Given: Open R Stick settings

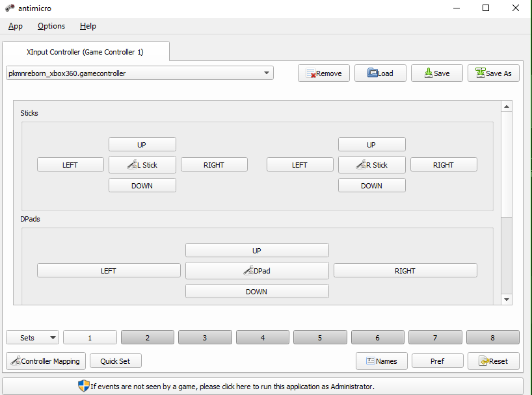Looking at the screenshot, I should pos(371,165).
